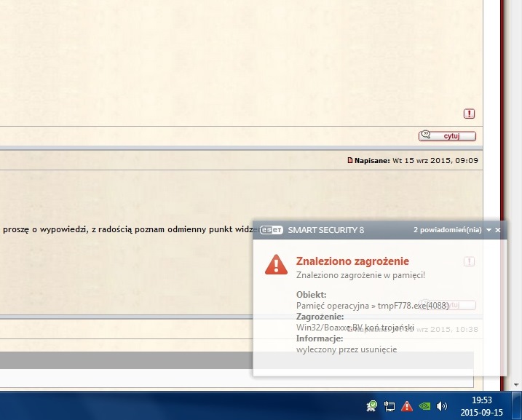522x420 pixels.
Task: Click threat name 'Win32/Boaxxe.BV koń trojański'
Action: click(x=355, y=328)
